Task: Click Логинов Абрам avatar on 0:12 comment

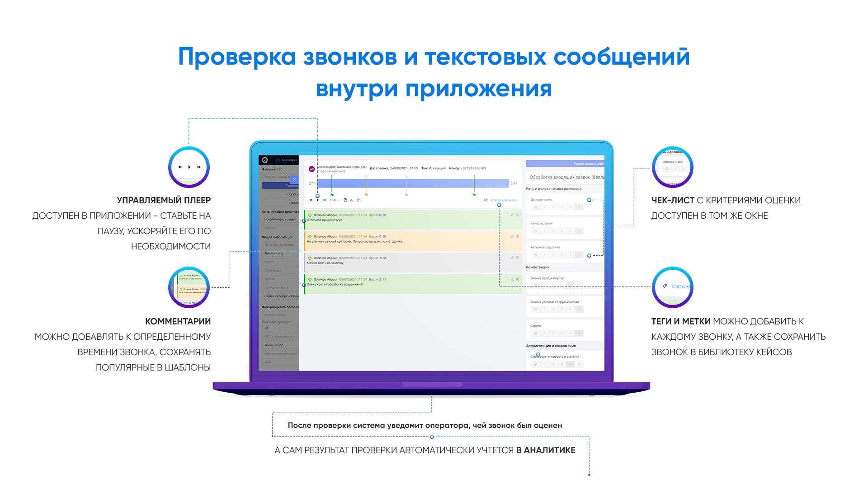Action: pyautogui.click(x=310, y=215)
